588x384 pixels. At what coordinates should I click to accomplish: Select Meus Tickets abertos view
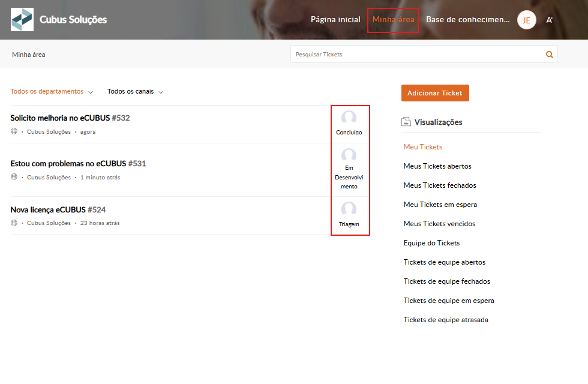tap(437, 166)
